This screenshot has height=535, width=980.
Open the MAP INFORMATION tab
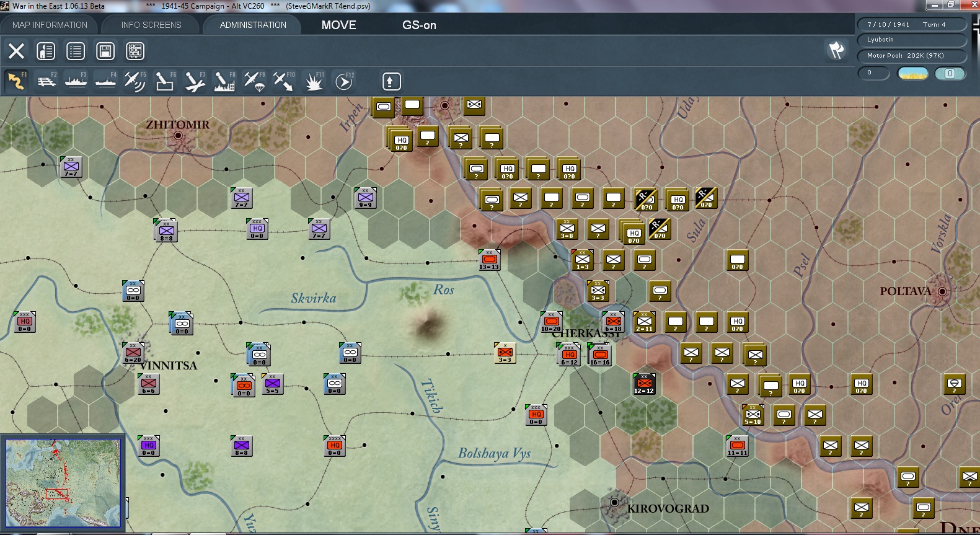pos(50,25)
